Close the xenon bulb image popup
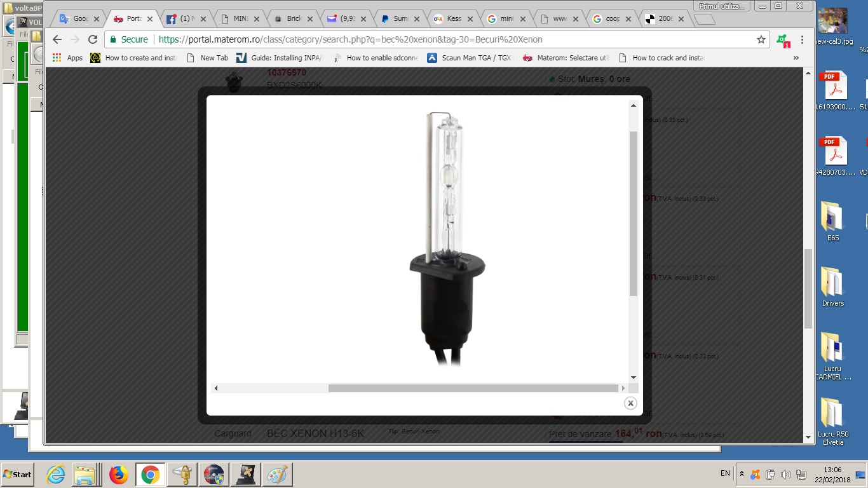868x488 pixels. click(630, 403)
